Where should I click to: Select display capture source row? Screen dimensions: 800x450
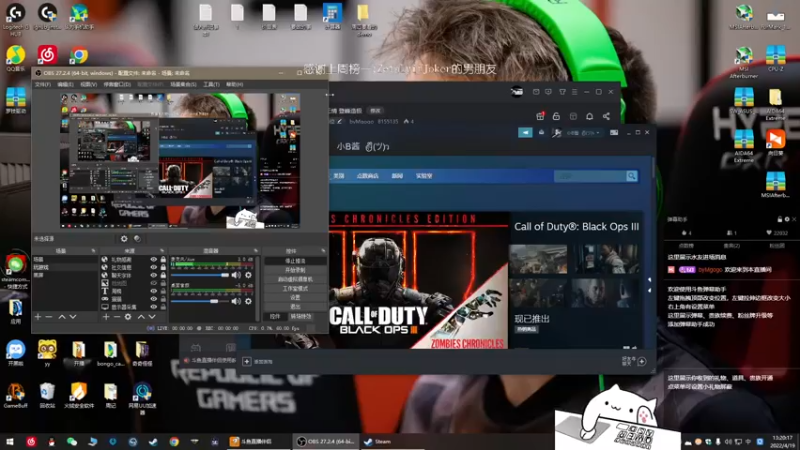click(133, 307)
